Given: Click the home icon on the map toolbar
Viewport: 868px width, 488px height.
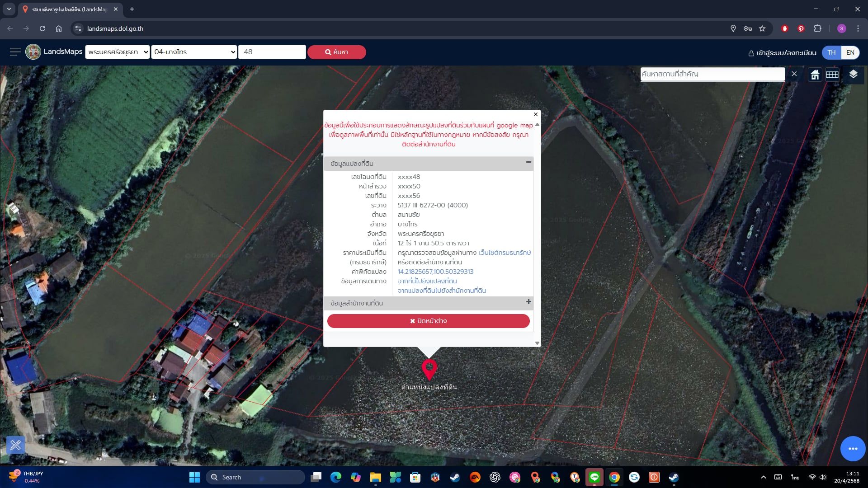Looking at the screenshot, I should click(815, 75).
